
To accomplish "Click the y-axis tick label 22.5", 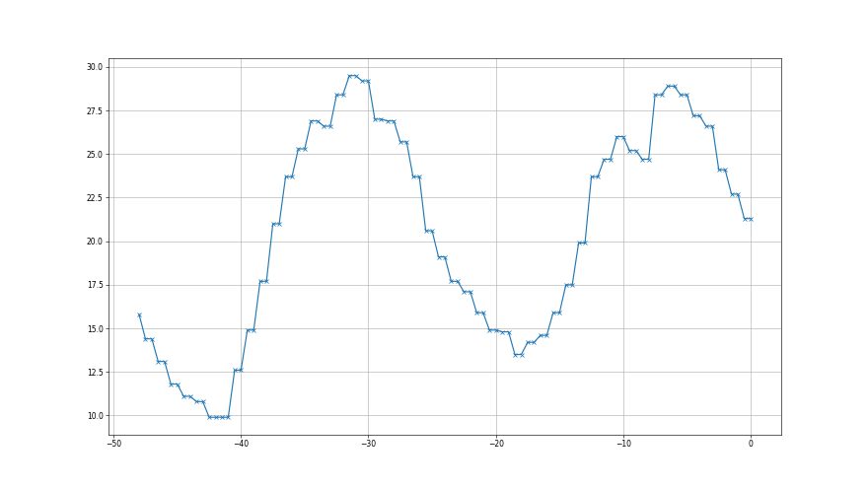I will tap(94, 198).
